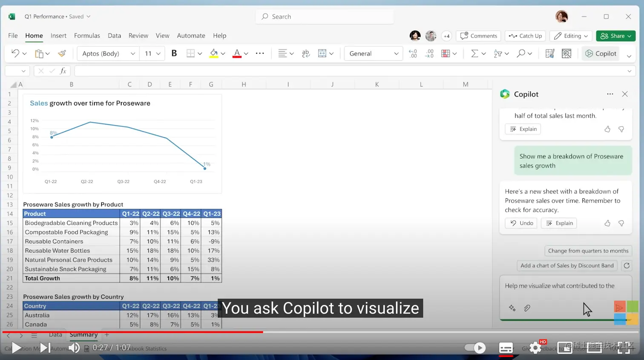Open the Copilot button in the ribbon
The height and width of the screenshot is (360, 644).
pos(601,53)
